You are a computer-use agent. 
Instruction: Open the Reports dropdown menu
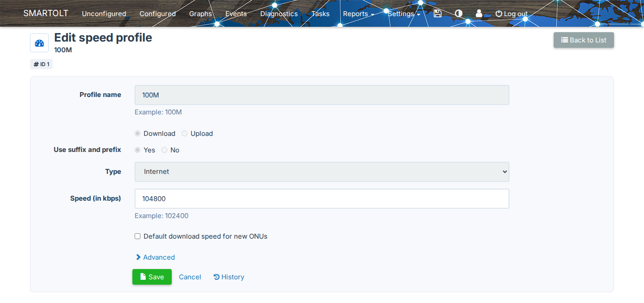[x=358, y=14]
